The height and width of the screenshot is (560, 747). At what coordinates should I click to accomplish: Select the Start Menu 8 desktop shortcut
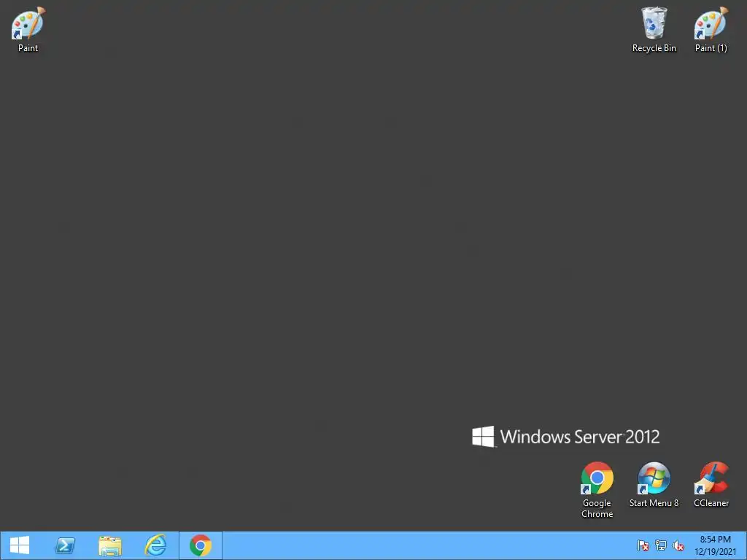point(654,484)
